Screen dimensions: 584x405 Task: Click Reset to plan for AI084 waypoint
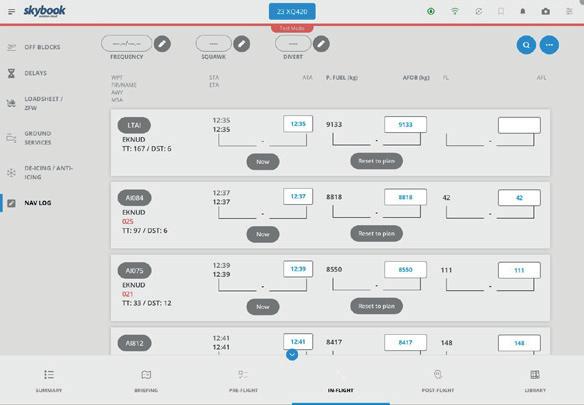377,234
